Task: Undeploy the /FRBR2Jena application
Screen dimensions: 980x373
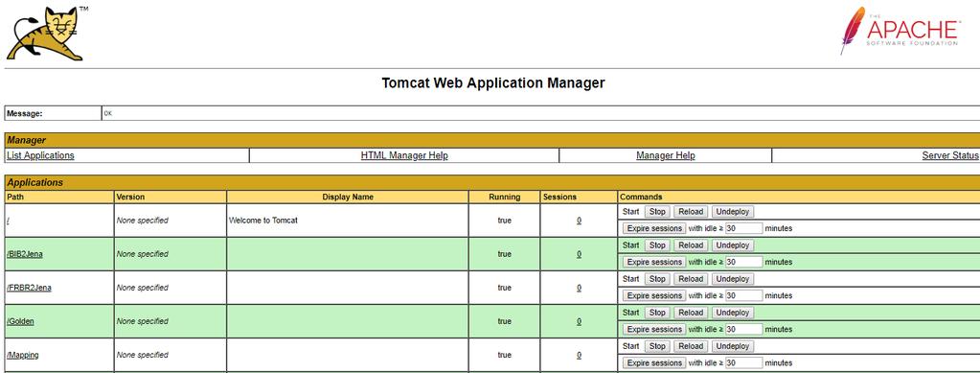Action: (733, 279)
